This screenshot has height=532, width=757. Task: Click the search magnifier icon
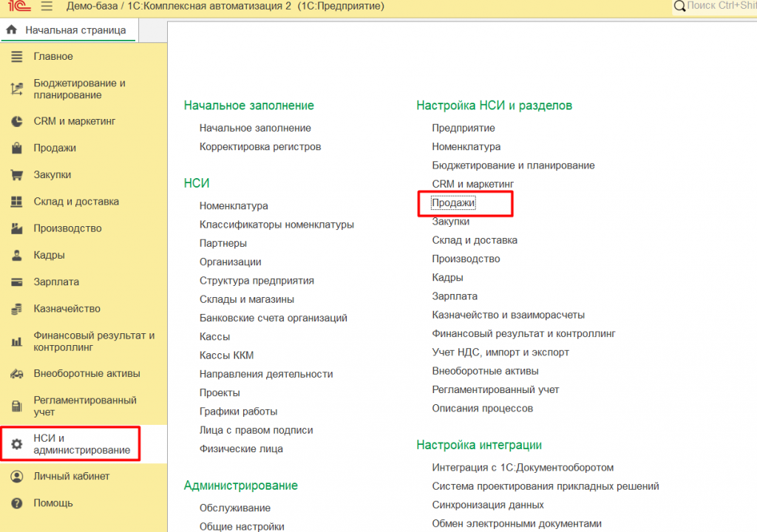tap(679, 6)
